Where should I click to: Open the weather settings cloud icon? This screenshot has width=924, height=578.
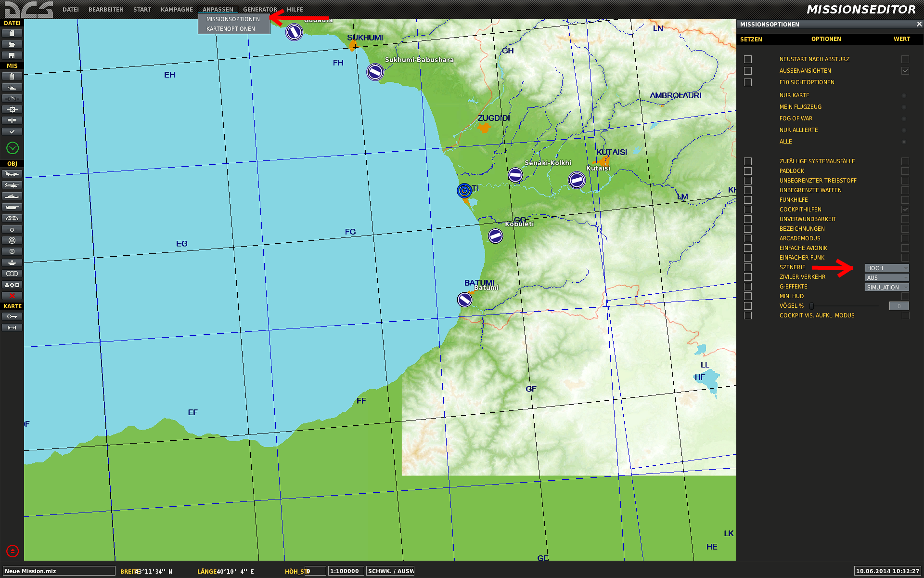pyautogui.click(x=12, y=87)
